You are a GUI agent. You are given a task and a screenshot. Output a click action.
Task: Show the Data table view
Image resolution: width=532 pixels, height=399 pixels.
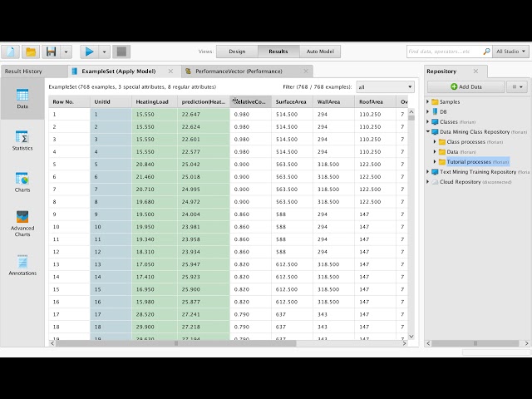point(22,98)
